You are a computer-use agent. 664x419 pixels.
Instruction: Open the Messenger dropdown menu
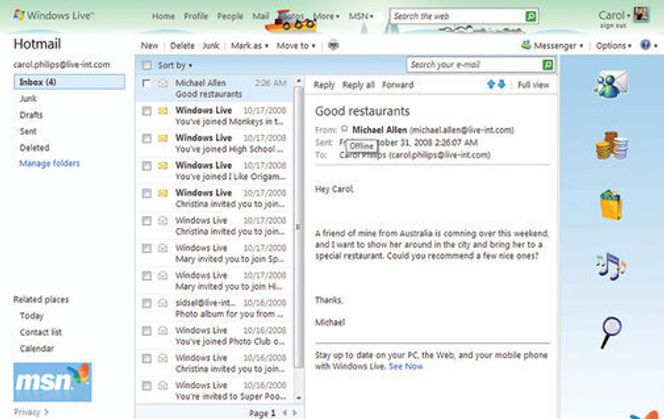coord(558,45)
